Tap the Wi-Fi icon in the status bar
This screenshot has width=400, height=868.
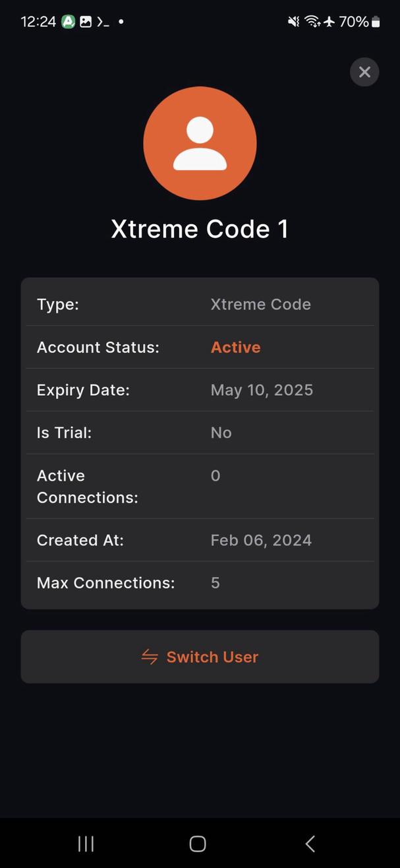coord(312,21)
